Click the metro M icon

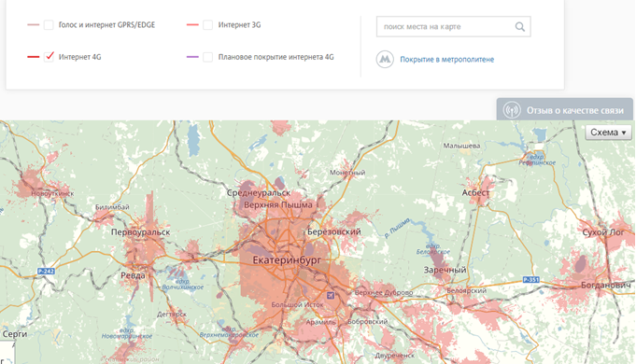tap(385, 59)
